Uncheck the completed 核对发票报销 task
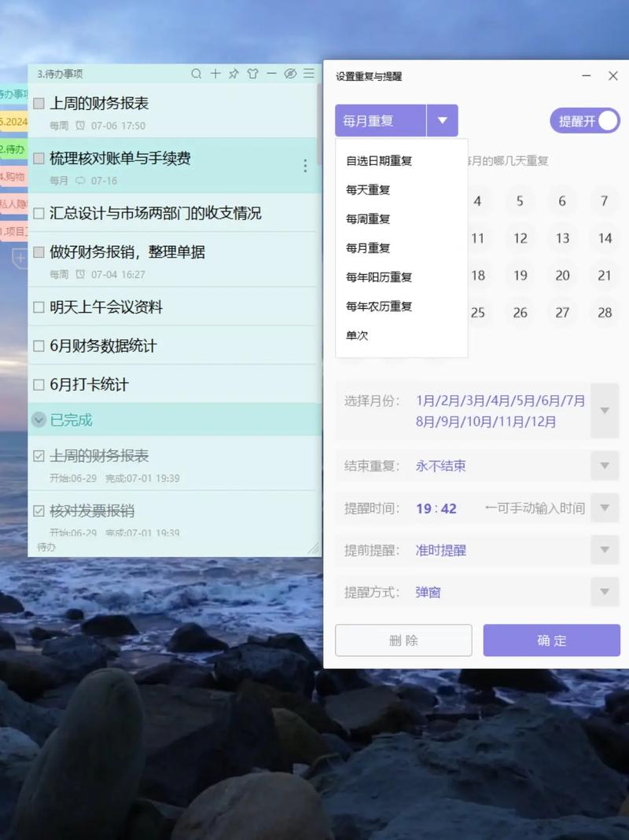 39,511
